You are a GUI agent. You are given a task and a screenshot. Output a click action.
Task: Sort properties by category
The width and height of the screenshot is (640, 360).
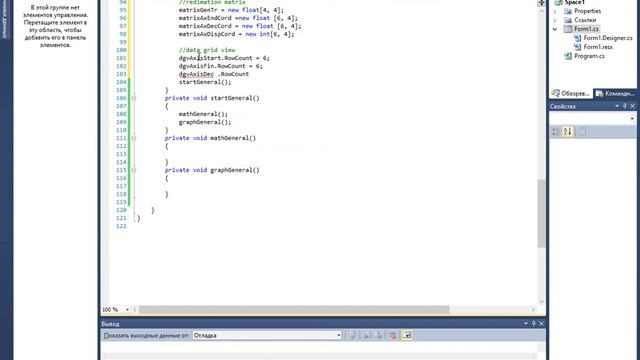(556, 131)
